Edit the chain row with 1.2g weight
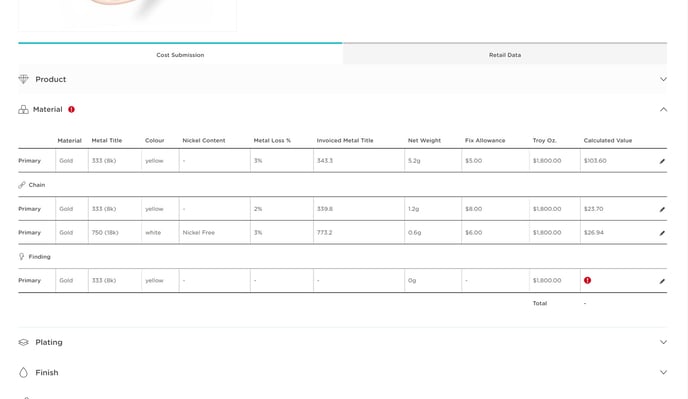This screenshot has height=399, width=688. [662, 209]
